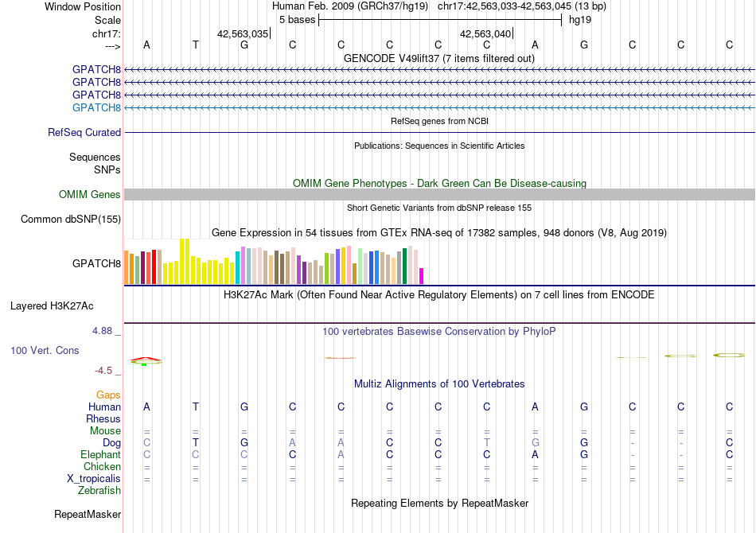
Task: Click the Layered H3K27Ac track label
Action: pyautogui.click(x=52, y=306)
